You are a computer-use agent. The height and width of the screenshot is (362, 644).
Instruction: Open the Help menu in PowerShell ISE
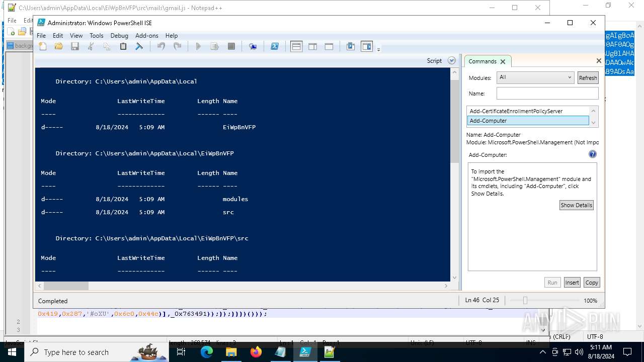(172, 36)
